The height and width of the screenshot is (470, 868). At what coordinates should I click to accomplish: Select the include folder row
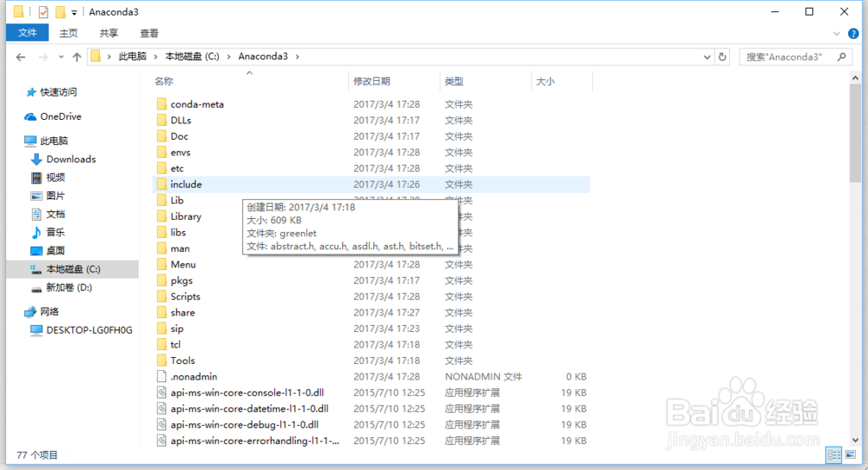click(371, 184)
